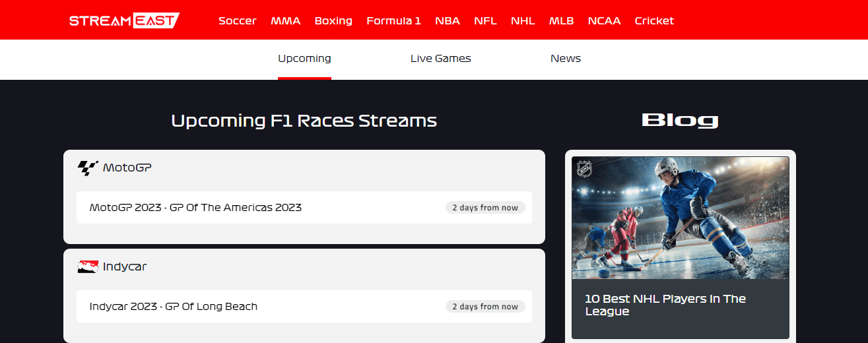The height and width of the screenshot is (343, 868).
Task: Go to the Cricket section
Action: (x=654, y=20)
